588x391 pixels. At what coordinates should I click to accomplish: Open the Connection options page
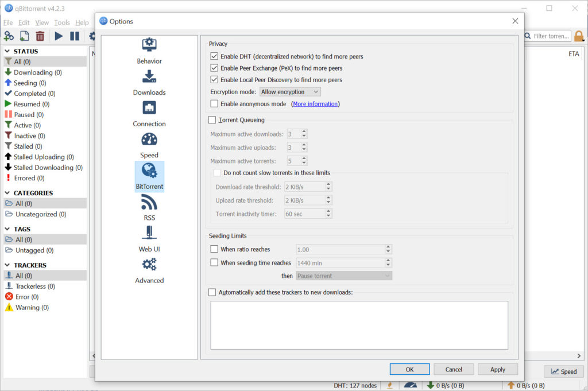coord(149,114)
